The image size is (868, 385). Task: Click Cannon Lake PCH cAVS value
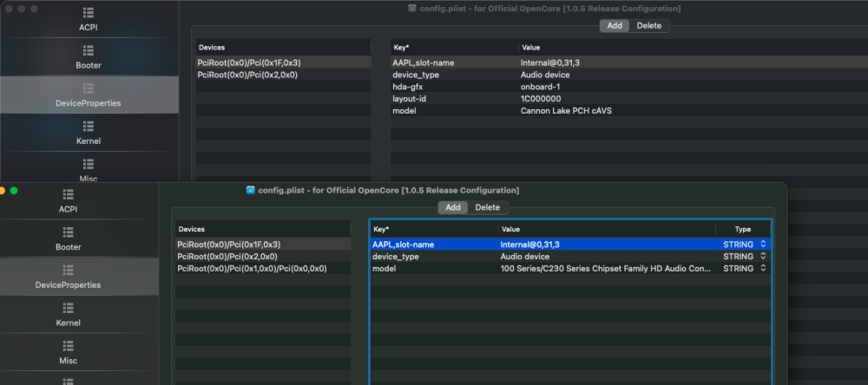[566, 111]
